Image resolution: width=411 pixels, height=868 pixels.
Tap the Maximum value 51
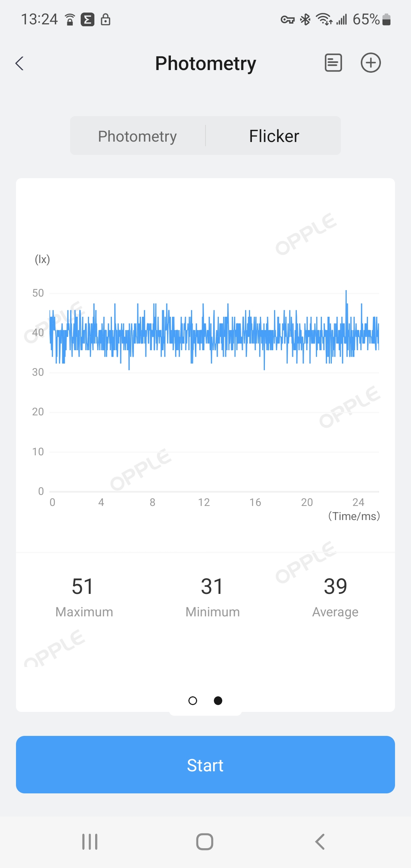pos(83,586)
